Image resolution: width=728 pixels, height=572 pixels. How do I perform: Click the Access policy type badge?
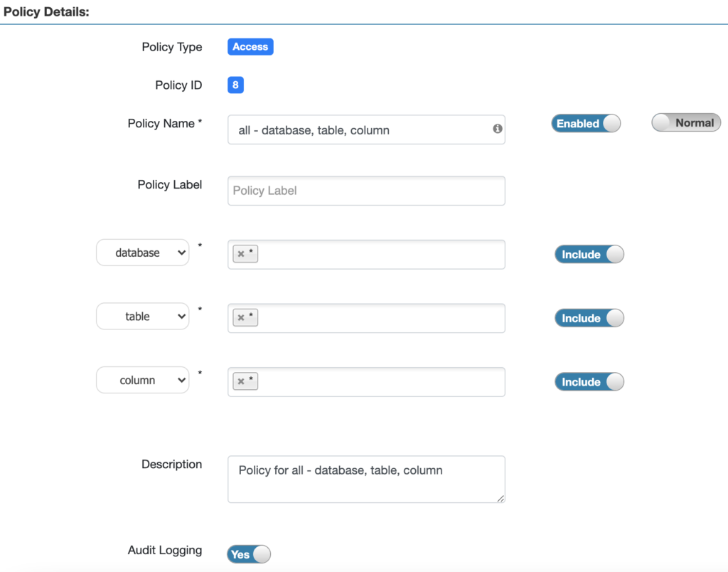pyautogui.click(x=250, y=47)
